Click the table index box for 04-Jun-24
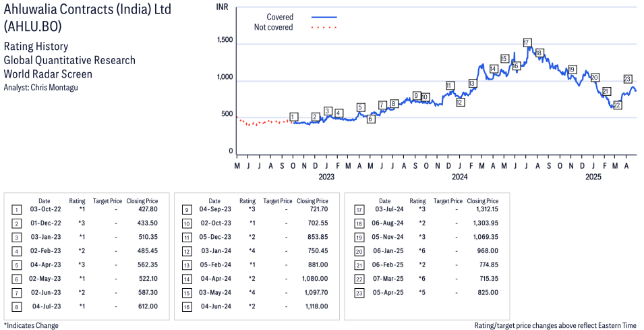Screen dimensions: 644x330 187,308
